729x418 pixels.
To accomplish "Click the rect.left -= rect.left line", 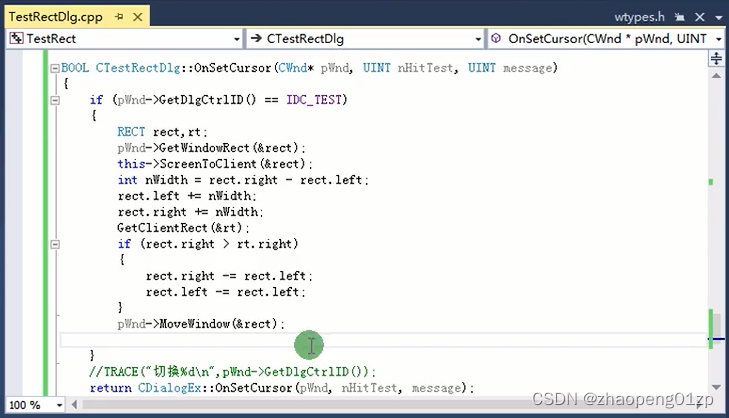I will [225, 292].
